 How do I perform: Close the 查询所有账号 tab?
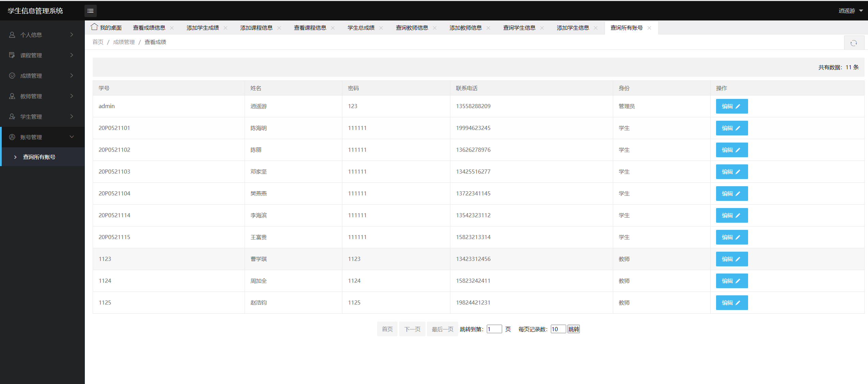(x=649, y=28)
